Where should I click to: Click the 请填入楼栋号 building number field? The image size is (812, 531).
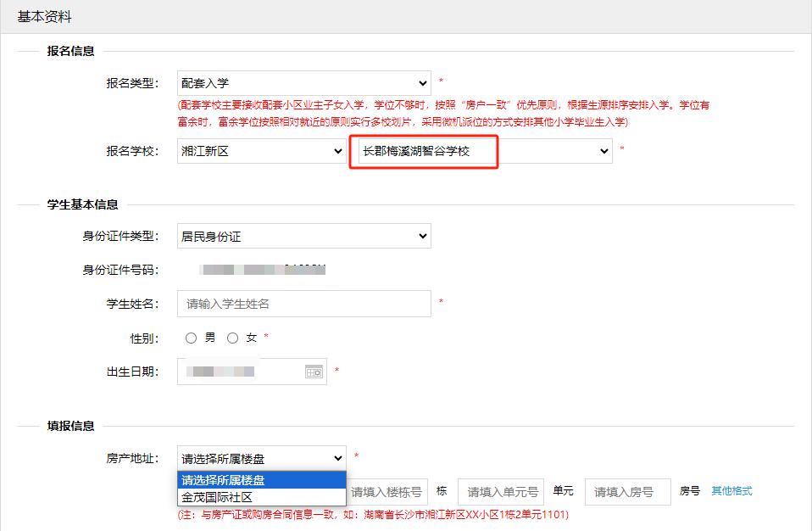coord(387,492)
